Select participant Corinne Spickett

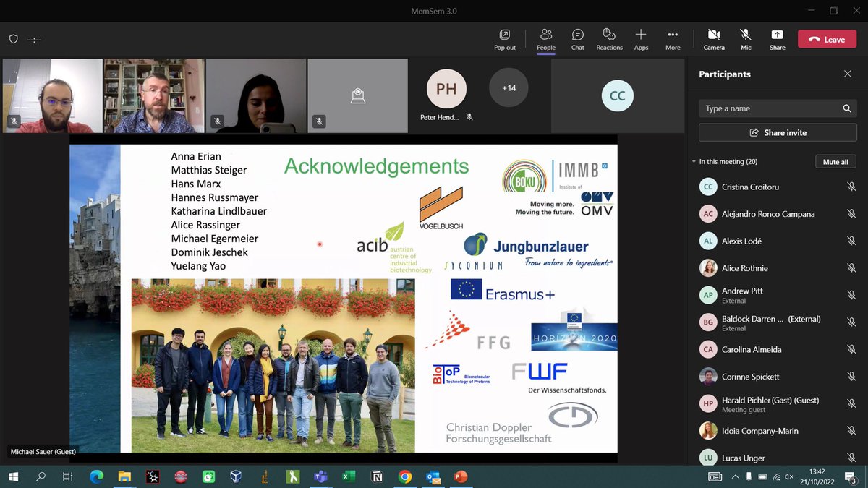click(778, 377)
